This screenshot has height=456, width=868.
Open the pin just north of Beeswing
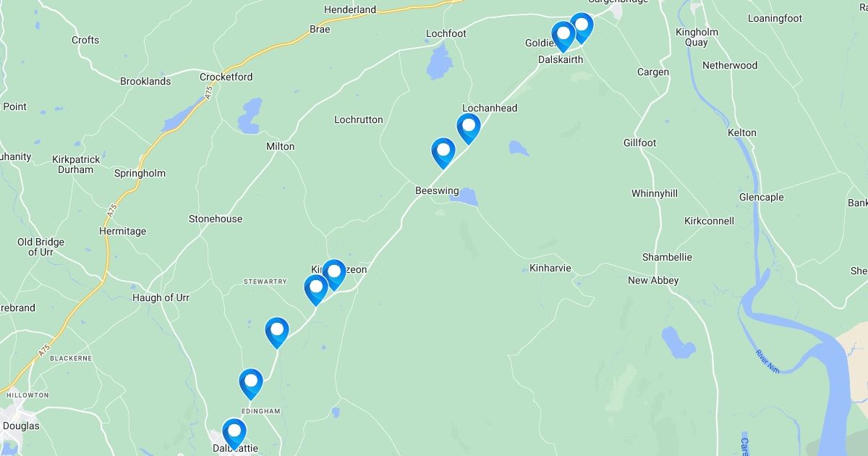tap(443, 153)
